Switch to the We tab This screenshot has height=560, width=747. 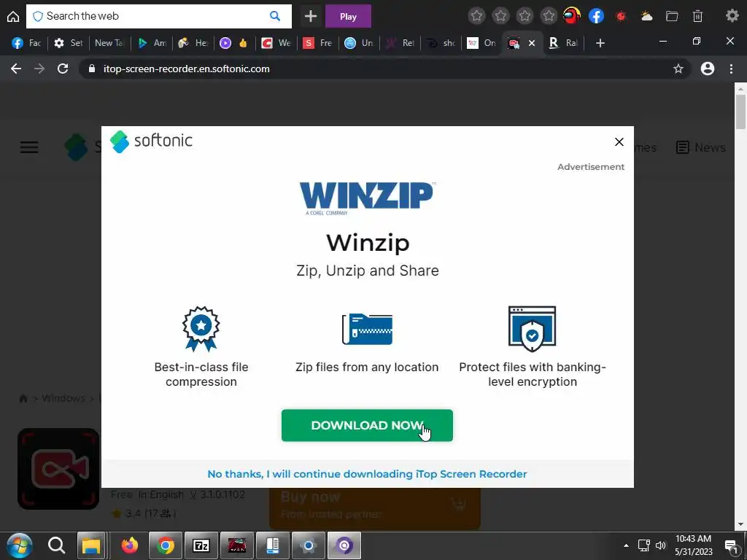pos(276,43)
